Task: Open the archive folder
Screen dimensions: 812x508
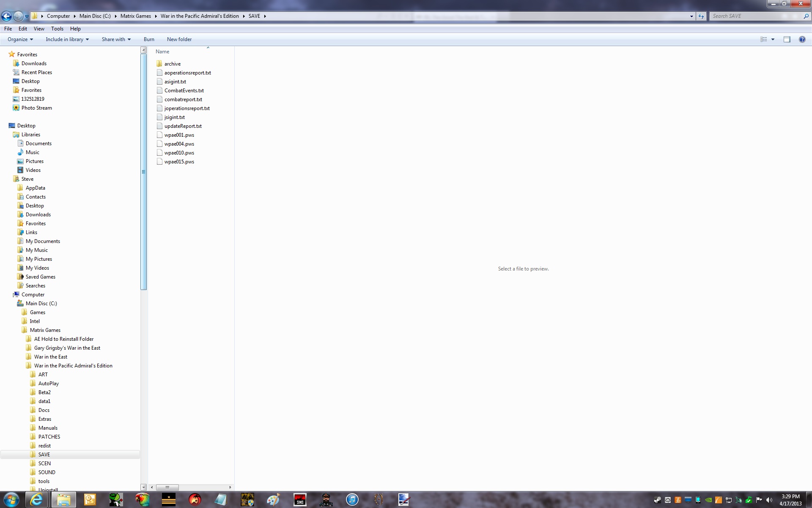Action: pyautogui.click(x=172, y=64)
